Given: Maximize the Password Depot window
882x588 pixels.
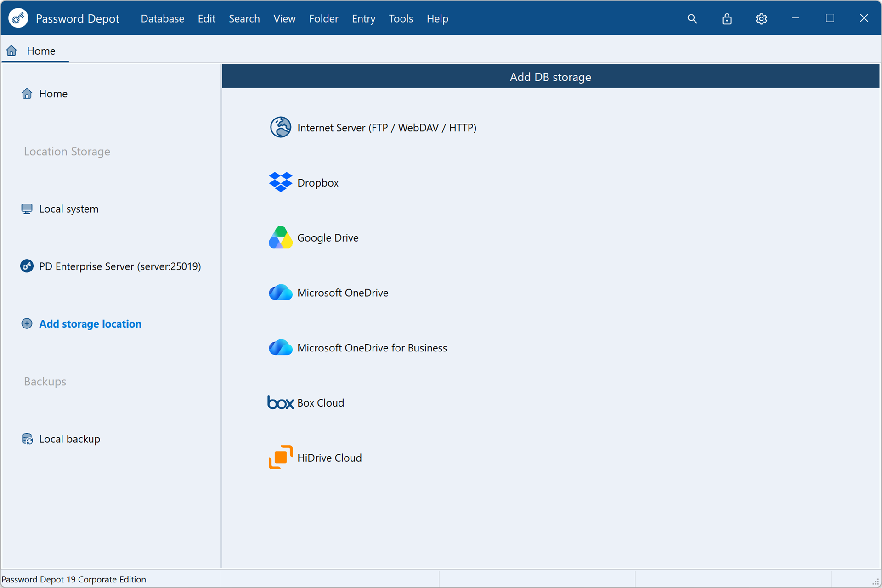Looking at the screenshot, I should coord(830,18).
